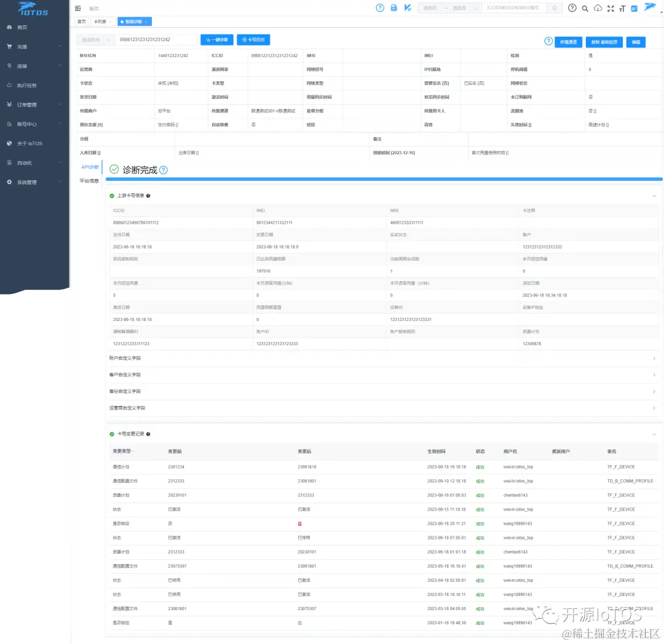Open the first header select dropdown
The width and height of the screenshot is (664, 644).
tap(434, 8)
